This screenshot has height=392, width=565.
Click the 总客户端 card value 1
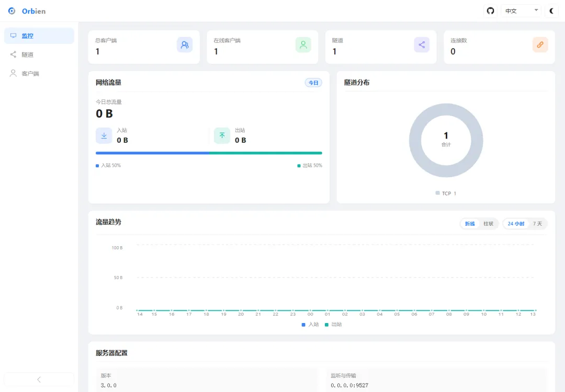[x=97, y=51]
